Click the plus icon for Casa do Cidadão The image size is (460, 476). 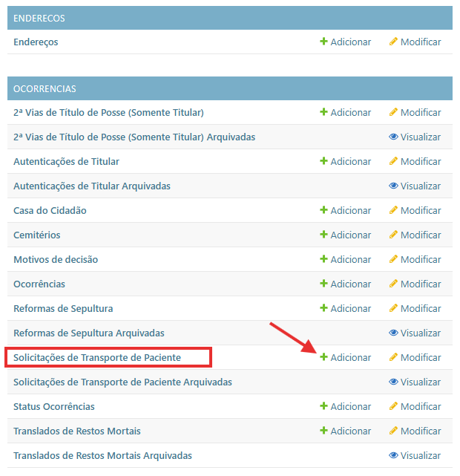point(323,211)
